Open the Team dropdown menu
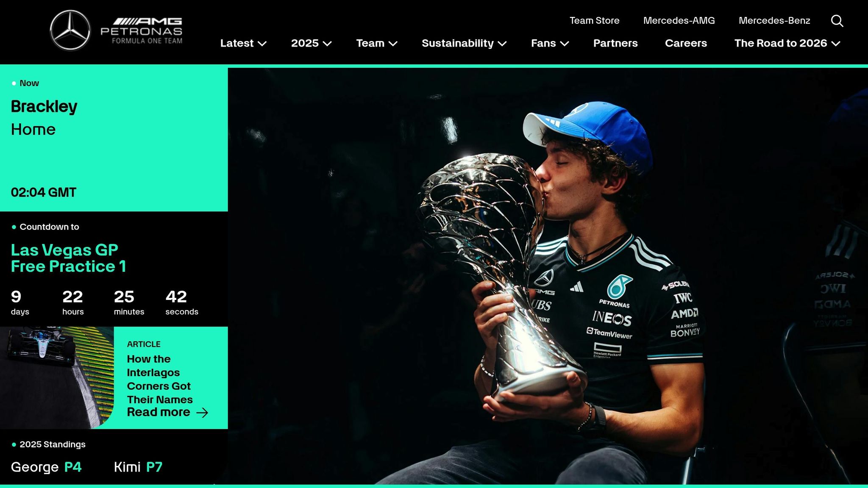Image resolution: width=868 pixels, height=488 pixels. click(x=376, y=43)
